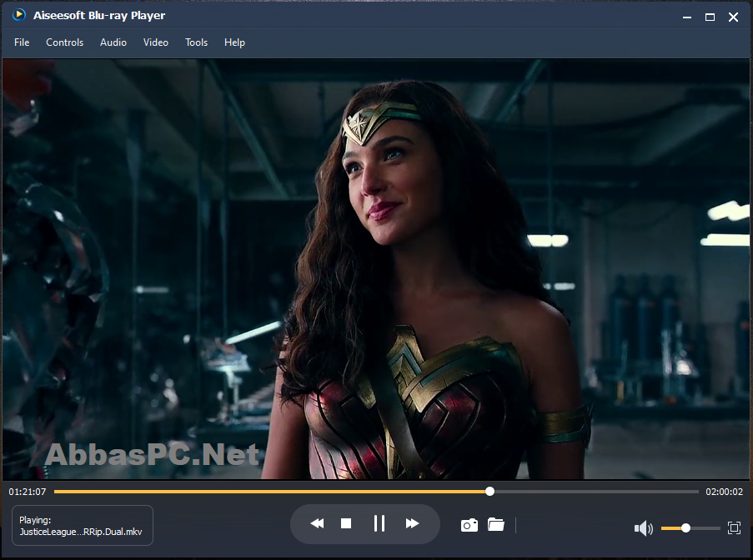
Task: Toggle full screen mode icon
Action: pyautogui.click(x=734, y=527)
